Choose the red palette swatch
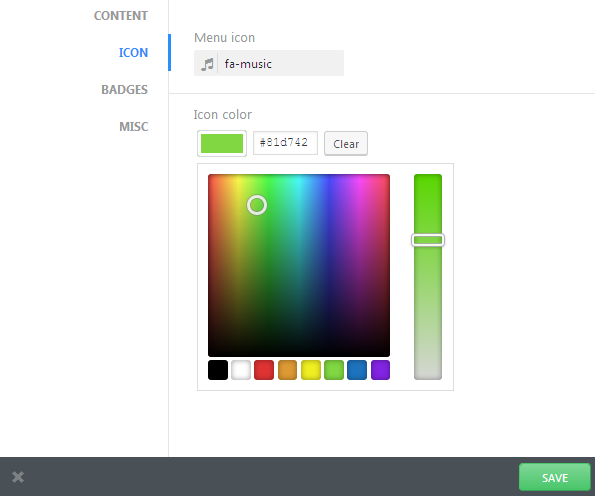595x496 pixels. (x=264, y=370)
